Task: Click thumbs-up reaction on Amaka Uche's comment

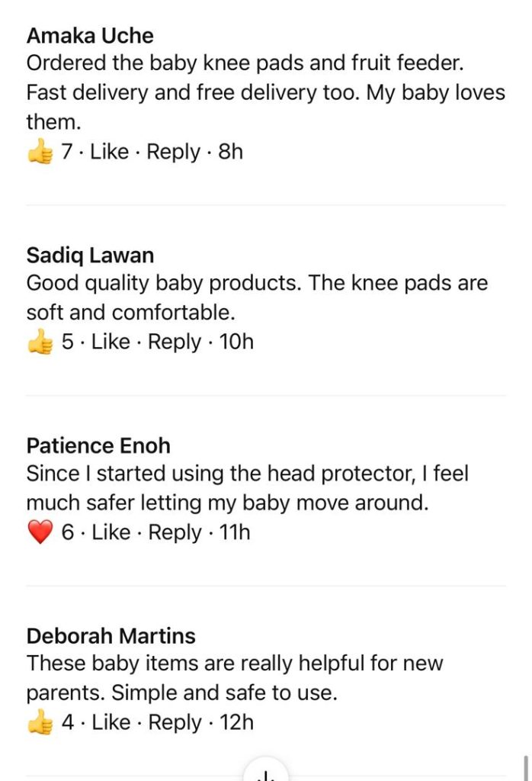Action: pos(40,153)
